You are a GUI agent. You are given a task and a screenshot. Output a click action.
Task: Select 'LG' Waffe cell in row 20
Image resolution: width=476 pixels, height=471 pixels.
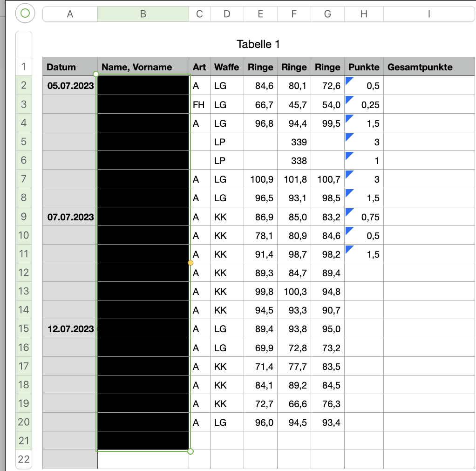click(x=227, y=422)
